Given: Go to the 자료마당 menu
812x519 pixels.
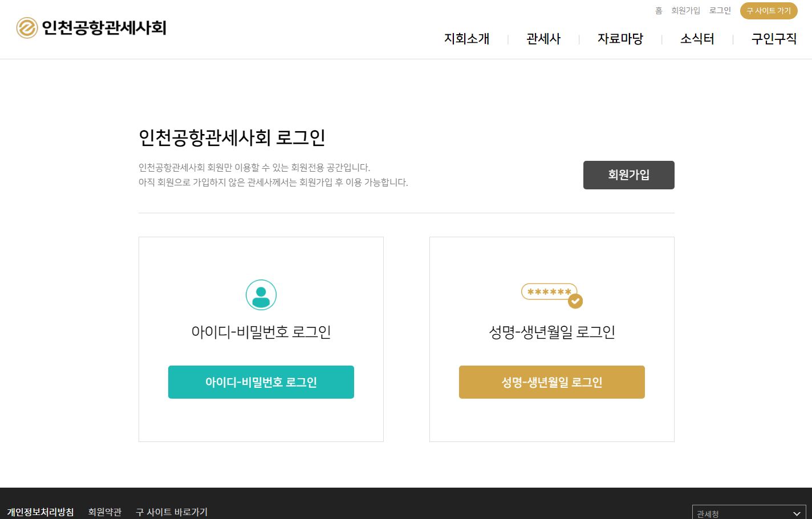Looking at the screenshot, I should (620, 39).
